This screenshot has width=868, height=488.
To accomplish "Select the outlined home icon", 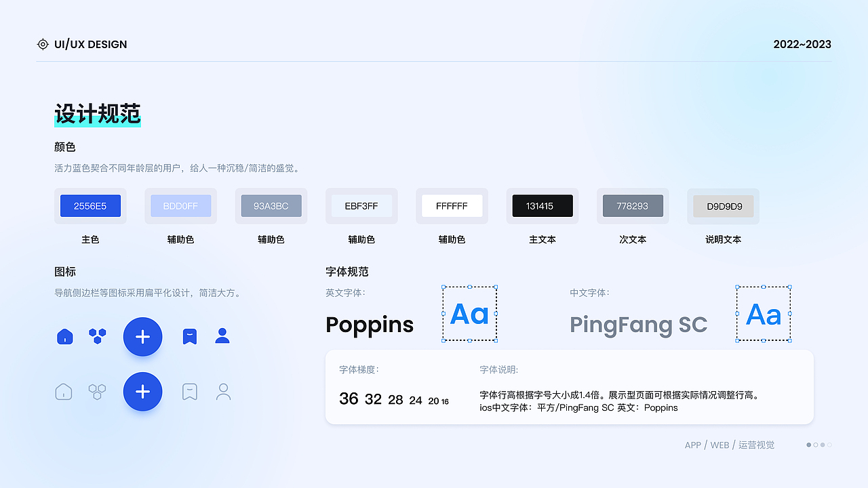I will [63, 391].
